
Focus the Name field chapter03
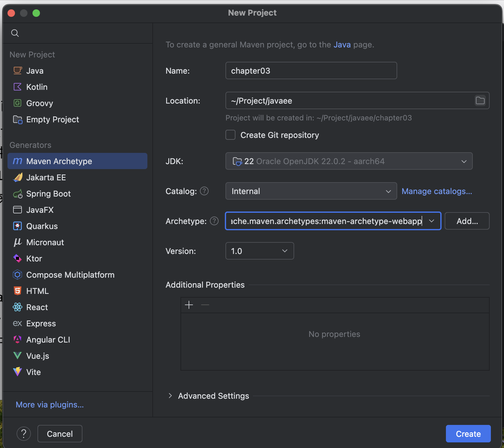click(311, 71)
